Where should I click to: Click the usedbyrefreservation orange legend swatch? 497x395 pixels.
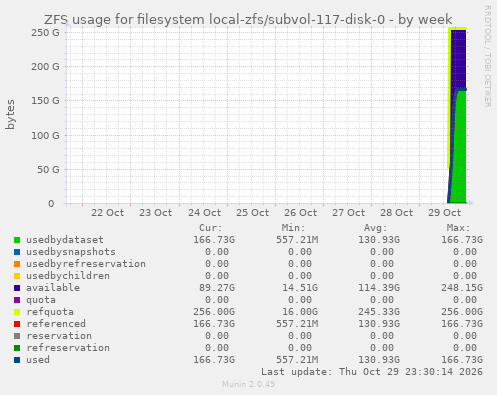17,264
